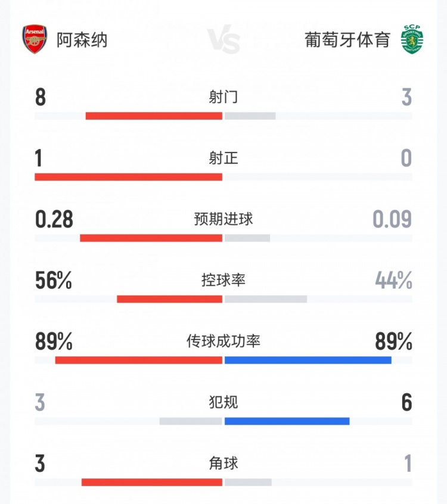
Task: Click Arsenal's 0.28 expected goals value
Action: tap(54, 219)
